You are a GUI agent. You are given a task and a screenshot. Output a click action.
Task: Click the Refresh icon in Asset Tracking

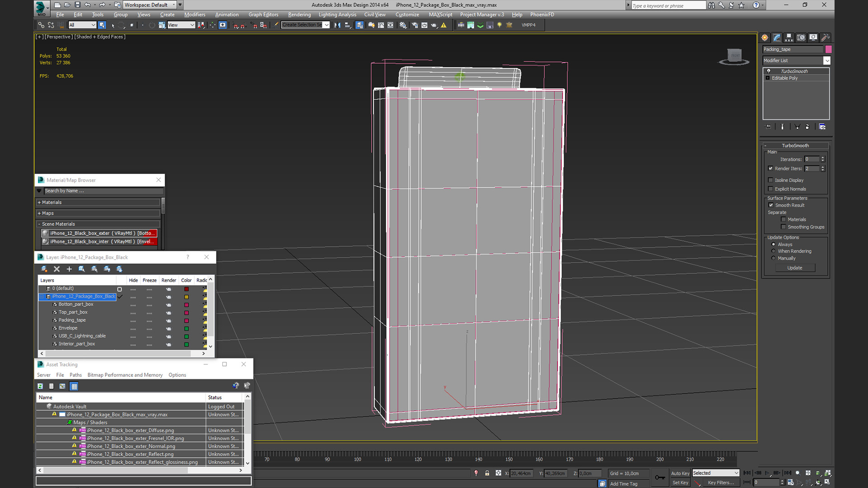[40, 386]
